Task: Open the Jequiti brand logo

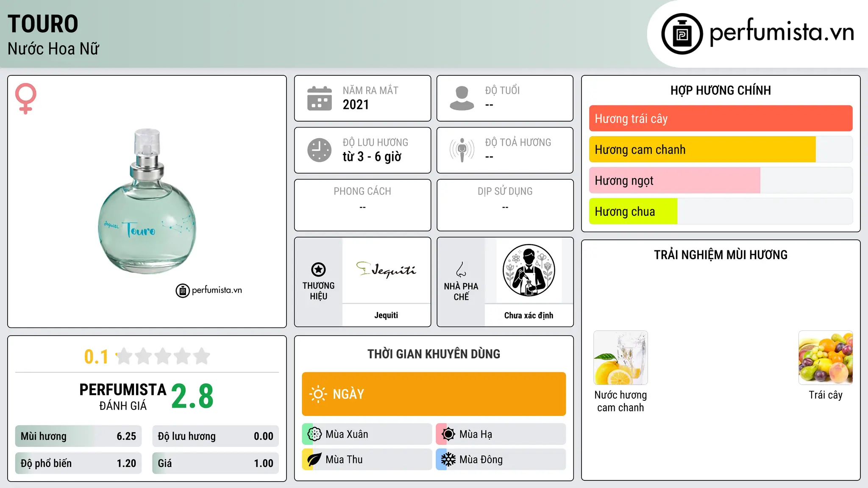Action: pyautogui.click(x=386, y=269)
